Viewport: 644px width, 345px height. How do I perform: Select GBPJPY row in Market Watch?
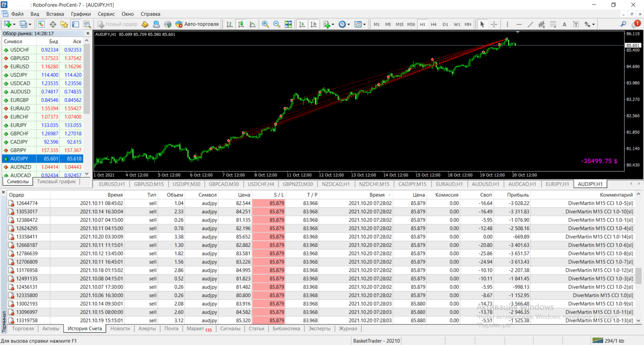[x=42, y=150]
